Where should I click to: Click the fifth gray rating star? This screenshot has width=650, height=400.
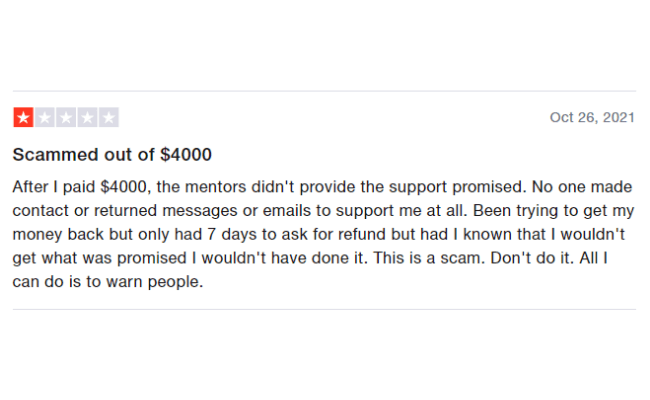[109, 117]
